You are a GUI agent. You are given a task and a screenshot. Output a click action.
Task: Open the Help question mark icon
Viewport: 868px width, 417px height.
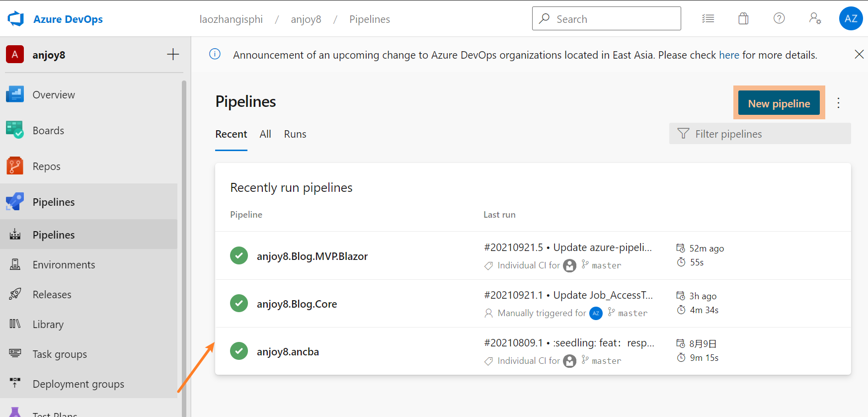(779, 18)
